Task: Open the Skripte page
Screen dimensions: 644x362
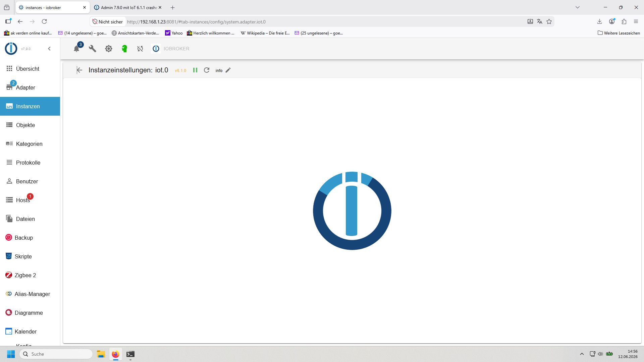Action: [30, 256]
